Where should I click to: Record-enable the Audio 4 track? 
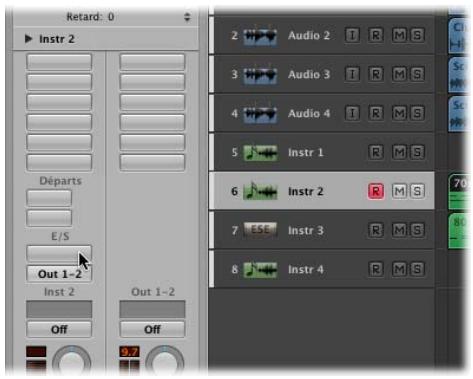(x=376, y=113)
